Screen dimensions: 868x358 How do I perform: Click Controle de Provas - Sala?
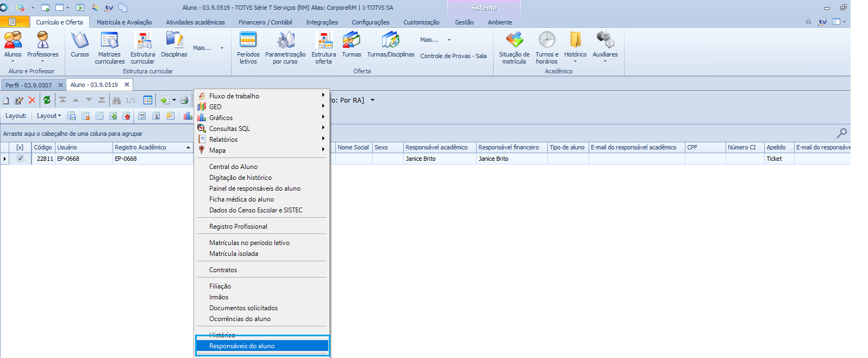tap(453, 56)
